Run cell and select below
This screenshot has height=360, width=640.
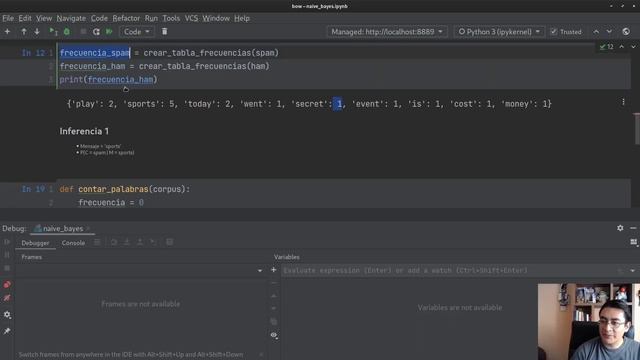(x=53, y=31)
